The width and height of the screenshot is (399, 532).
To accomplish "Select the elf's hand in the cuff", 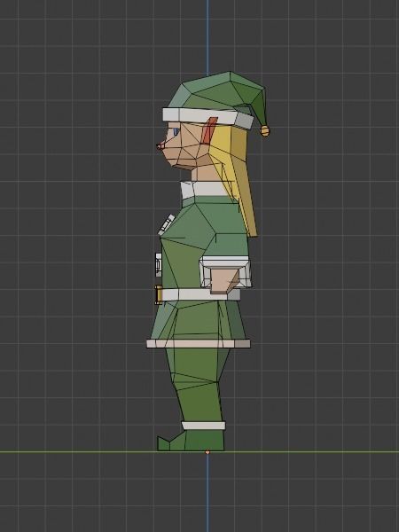I will [x=224, y=280].
